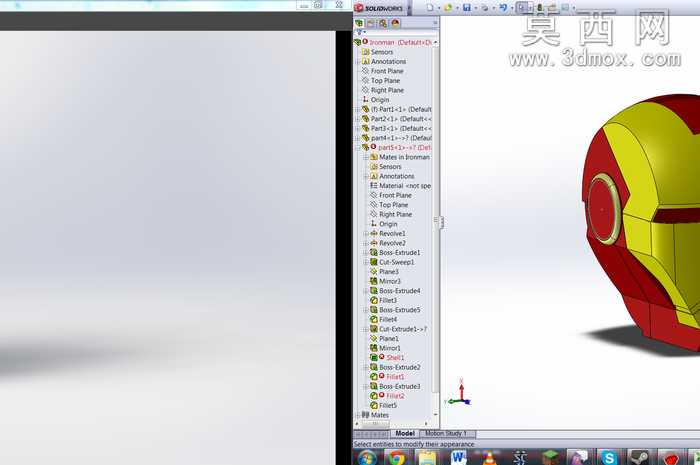Select the Part3<1> component row

click(x=397, y=129)
